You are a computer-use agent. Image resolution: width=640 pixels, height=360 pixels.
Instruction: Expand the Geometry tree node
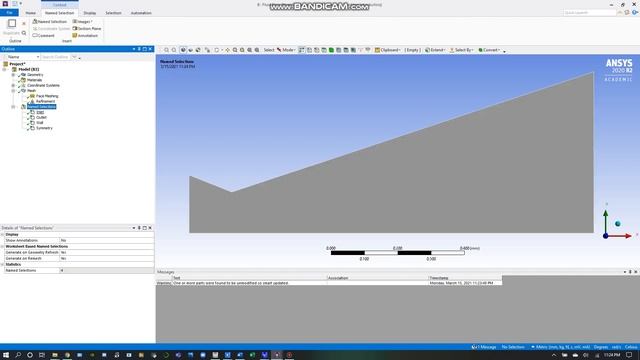[x=13, y=75]
